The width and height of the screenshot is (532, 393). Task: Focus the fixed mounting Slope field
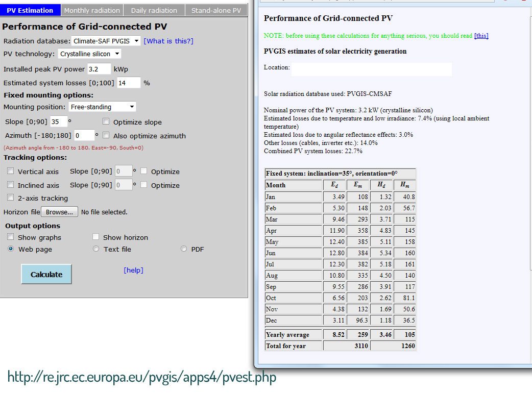59,121
